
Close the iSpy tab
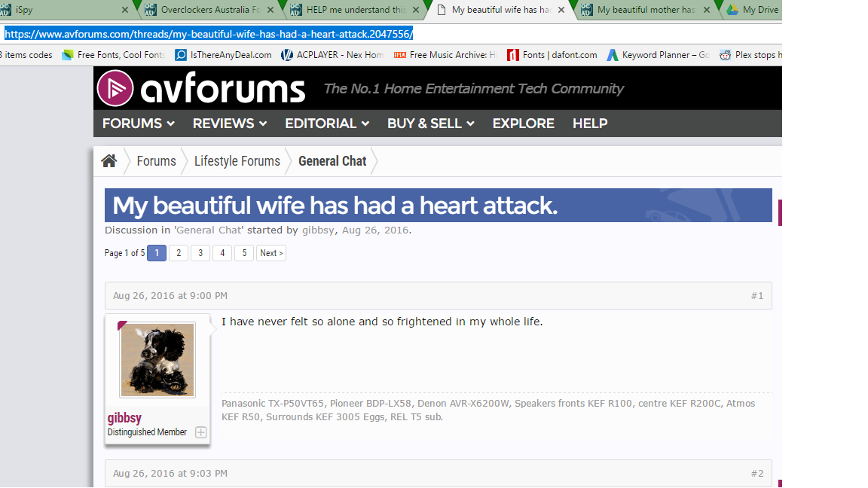click(x=124, y=9)
